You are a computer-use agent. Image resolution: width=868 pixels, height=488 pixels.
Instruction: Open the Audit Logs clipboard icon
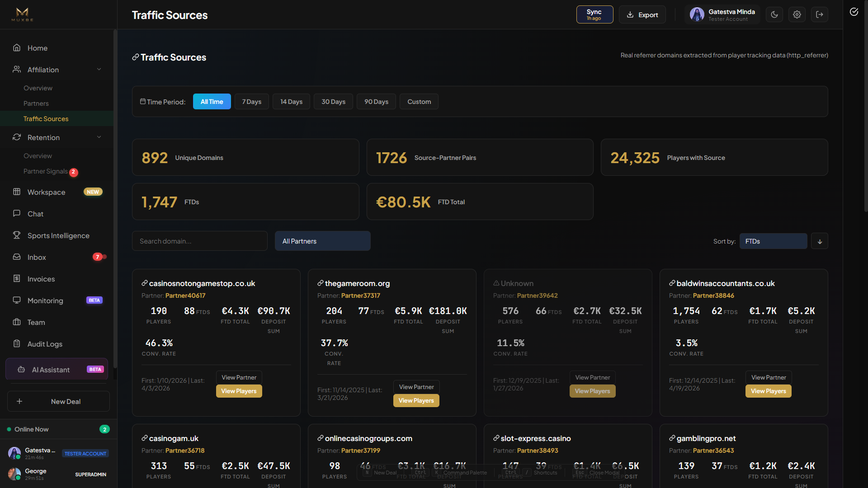point(17,344)
